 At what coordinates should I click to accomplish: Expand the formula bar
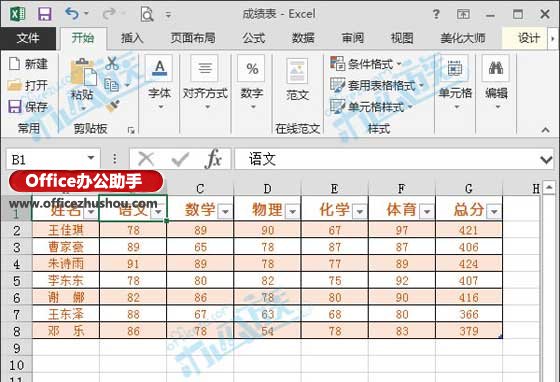[x=546, y=160]
